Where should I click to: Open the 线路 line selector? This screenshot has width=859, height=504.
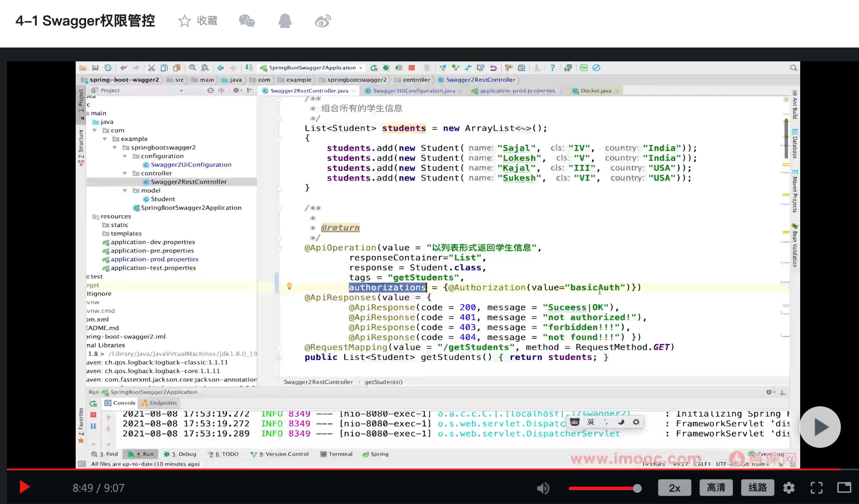757,488
